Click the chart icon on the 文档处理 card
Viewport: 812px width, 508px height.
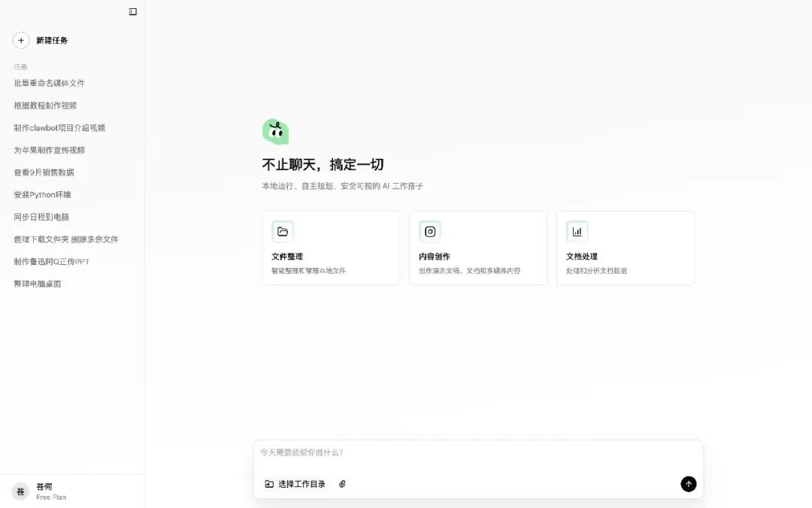pos(577,231)
